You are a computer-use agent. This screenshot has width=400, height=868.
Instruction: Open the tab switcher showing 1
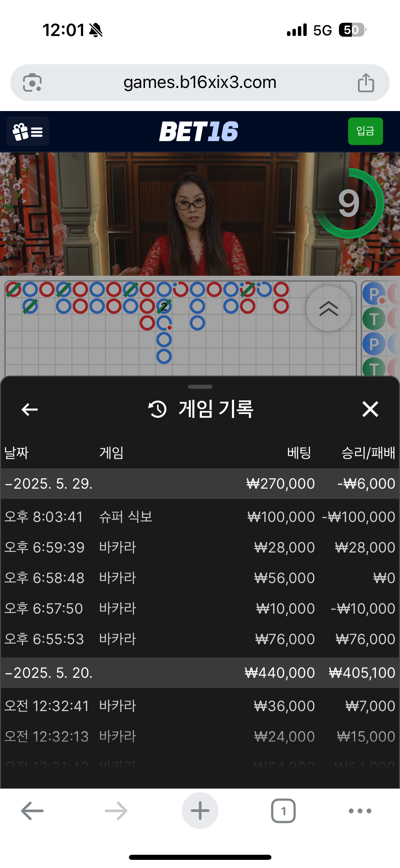pyautogui.click(x=283, y=811)
